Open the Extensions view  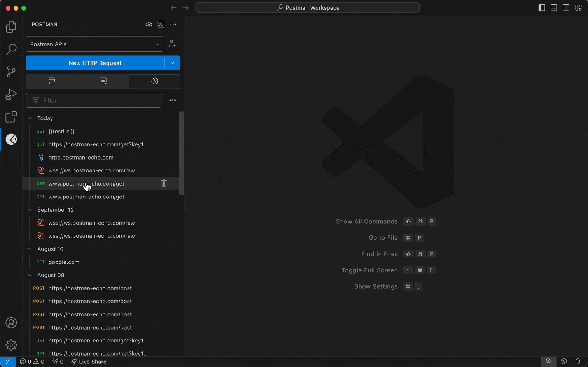11,117
